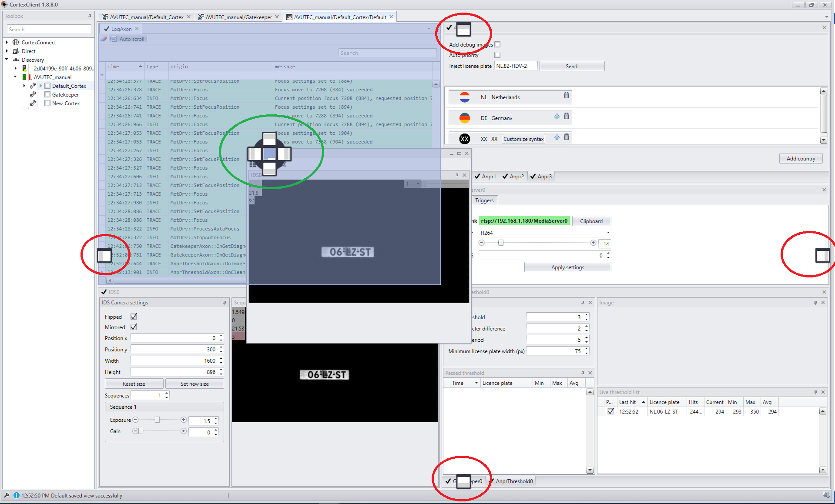Decrease Exposure with the minus icon
The image size is (835, 504).
135,420
